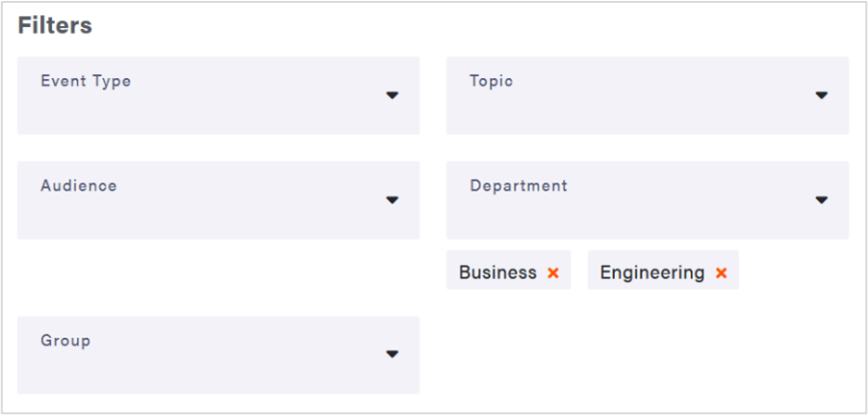Click the Topic label text
The image size is (868, 415).
(491, 81)
